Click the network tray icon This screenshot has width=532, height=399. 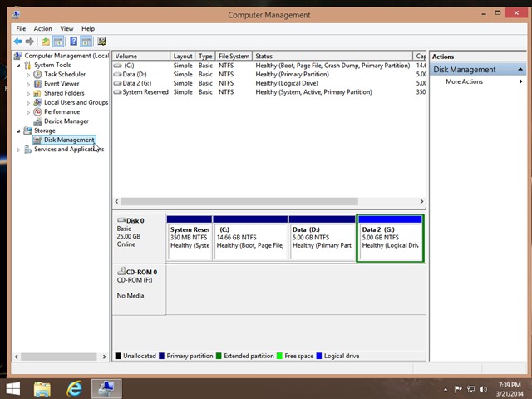click(470, 389)
